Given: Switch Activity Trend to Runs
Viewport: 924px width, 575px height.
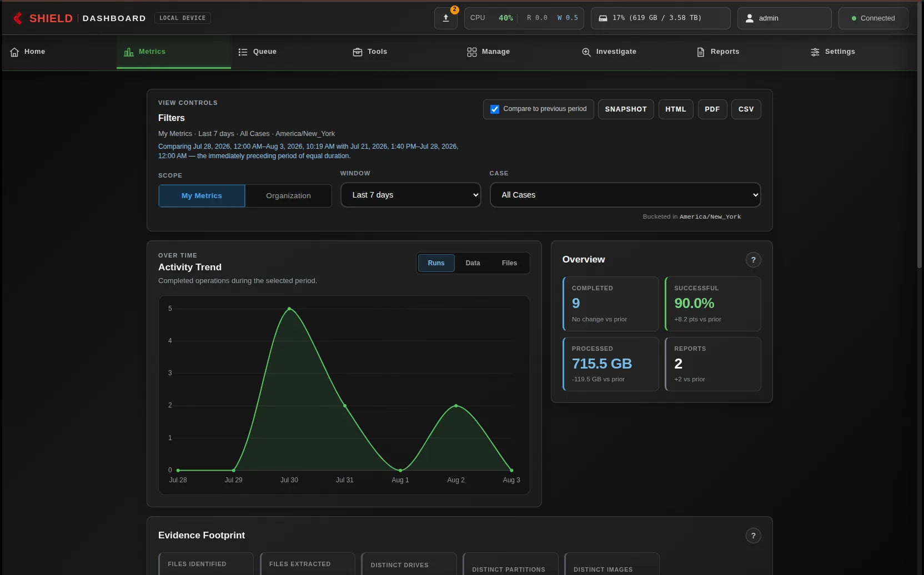Looking at the screenshot, I should pos(436,263).
